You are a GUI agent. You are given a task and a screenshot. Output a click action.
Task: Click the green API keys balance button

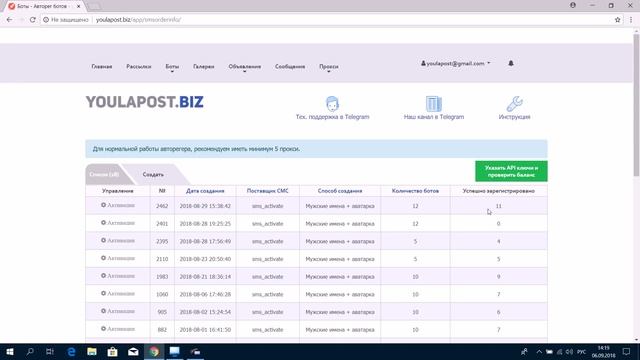point(511,171)
